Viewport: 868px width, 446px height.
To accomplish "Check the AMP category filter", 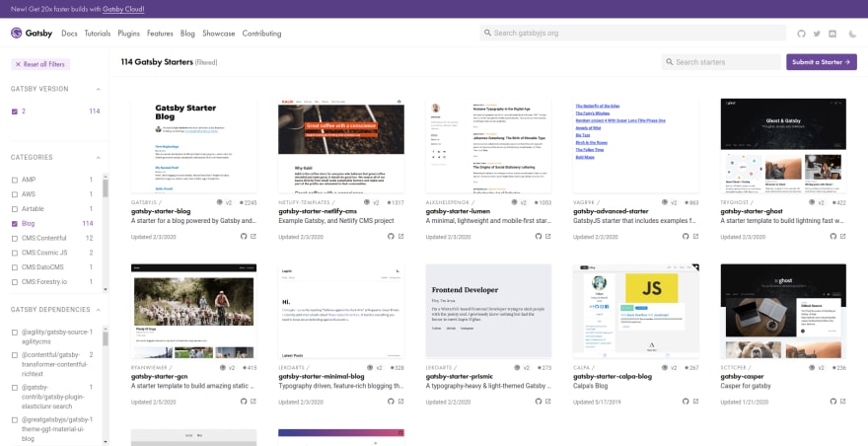I will 15,180.
